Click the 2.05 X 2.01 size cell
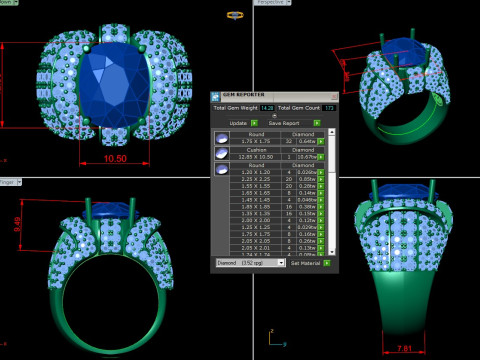The image size is (480, 360). tap(255, 248)
